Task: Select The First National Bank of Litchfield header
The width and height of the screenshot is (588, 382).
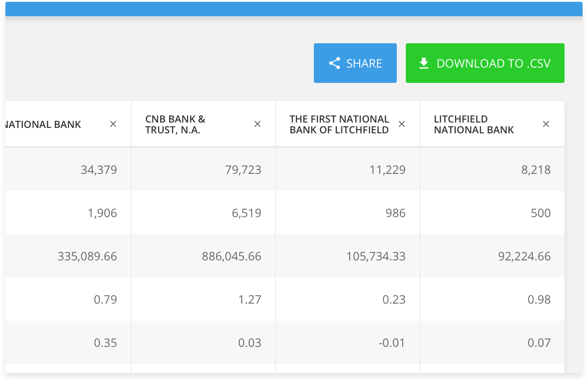Action: click(339, 124)
